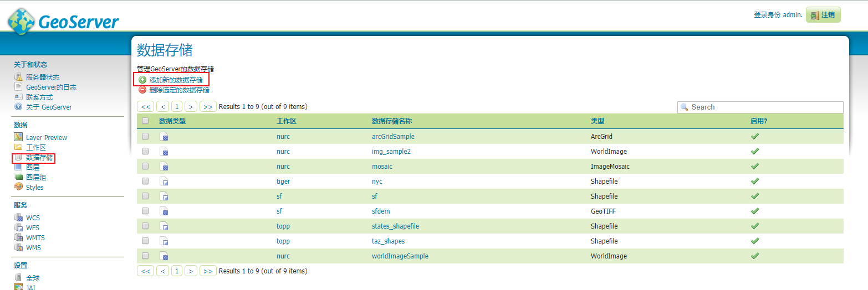Check the sf Shapefile row checkbox
Viewport: 868px width, 290px height.
coord(145,195)
